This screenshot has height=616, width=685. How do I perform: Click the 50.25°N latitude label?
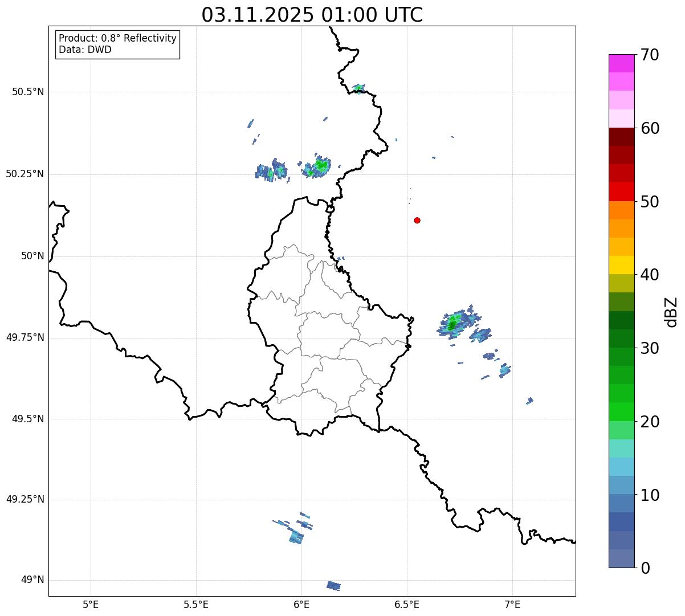point(25,174)
